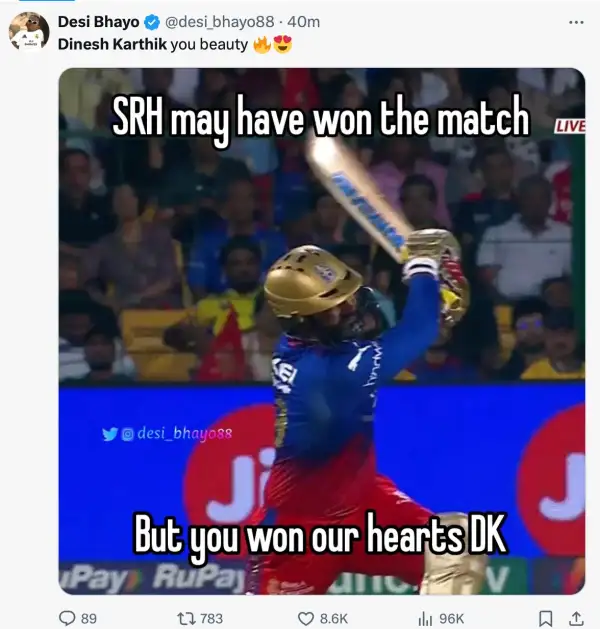Viewport: 600px width, 629px height.
Task: Reply to the tweet via comment icon
Action: pos(67,618)
